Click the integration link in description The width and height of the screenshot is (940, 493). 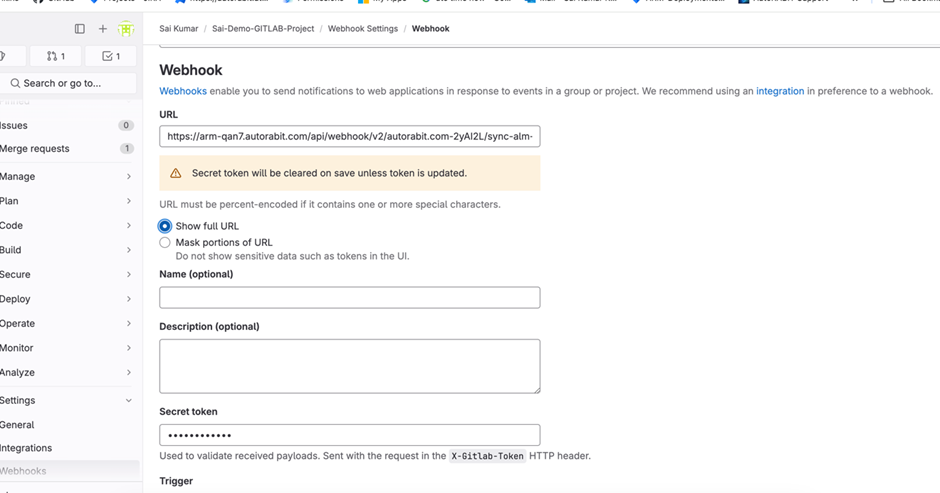780,91
